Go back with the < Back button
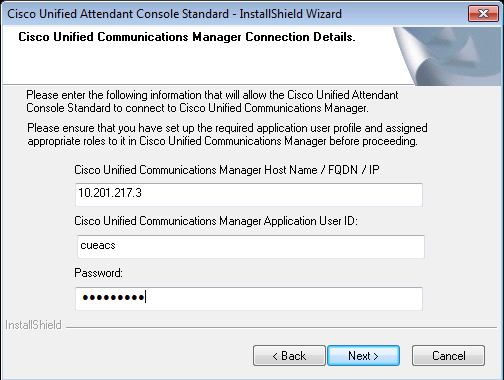 click(289, 356)
